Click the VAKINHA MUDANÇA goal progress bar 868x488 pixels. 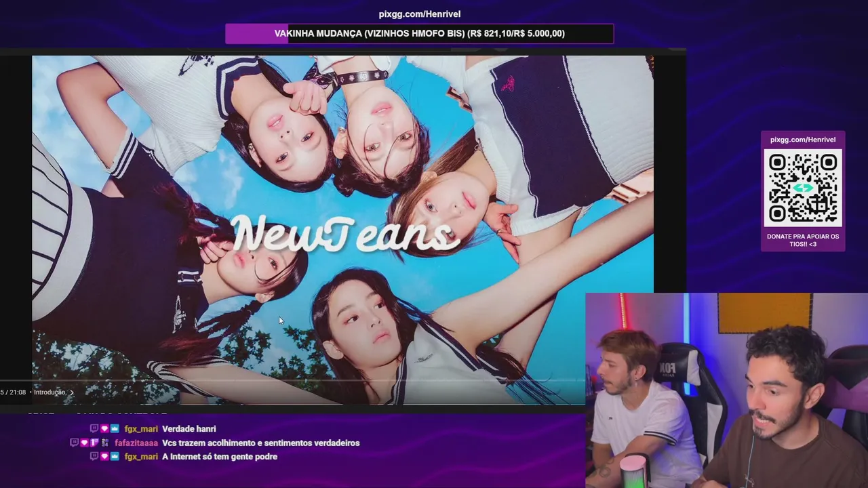click(x=420, y=33)
